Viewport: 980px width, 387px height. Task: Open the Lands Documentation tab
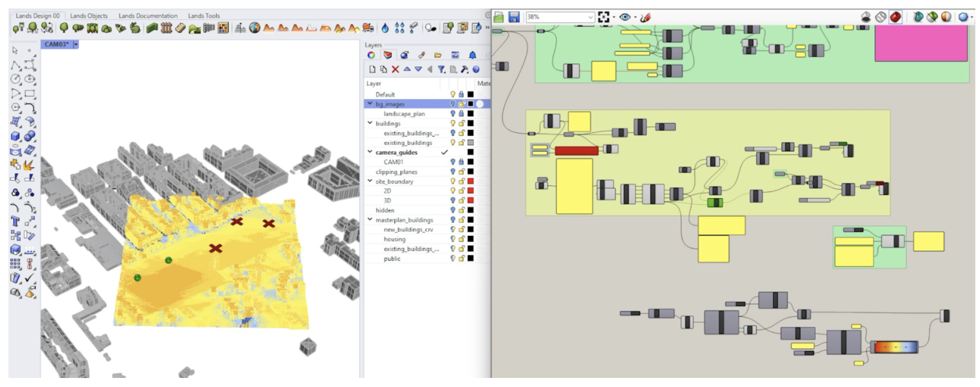[148, 15]
